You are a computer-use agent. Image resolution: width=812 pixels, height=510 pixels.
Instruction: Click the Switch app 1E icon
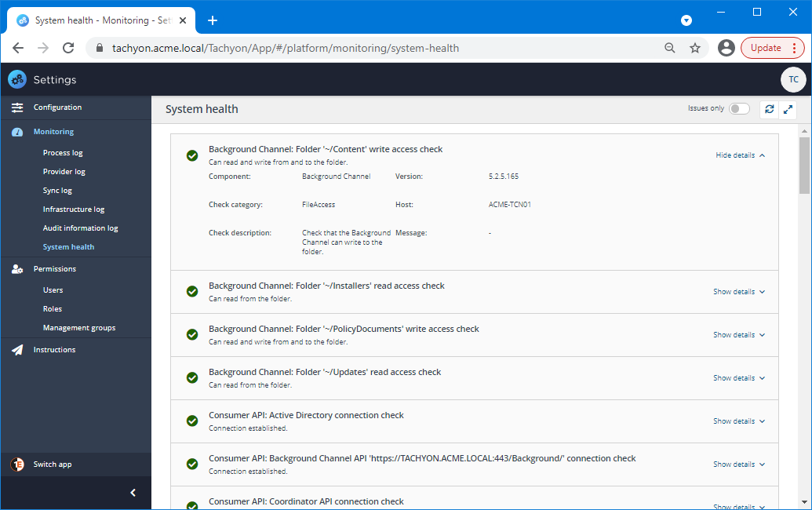[x=17, y=464]
